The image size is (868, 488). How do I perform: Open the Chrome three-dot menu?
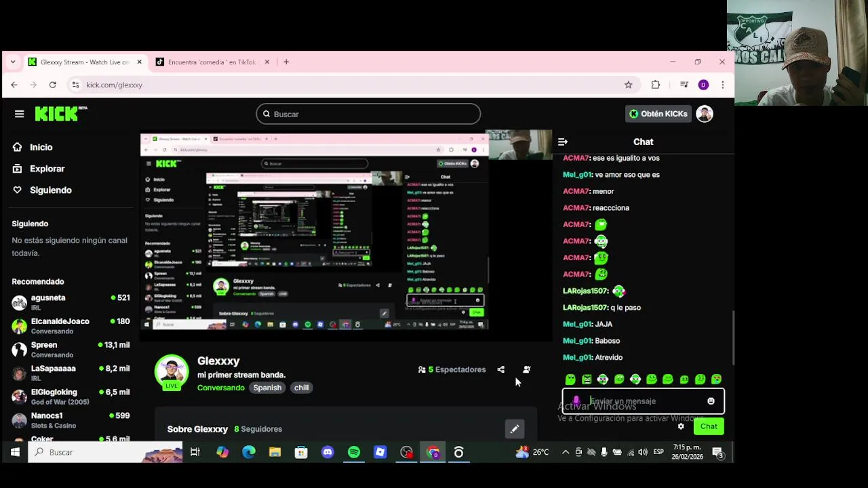(723, 85)
